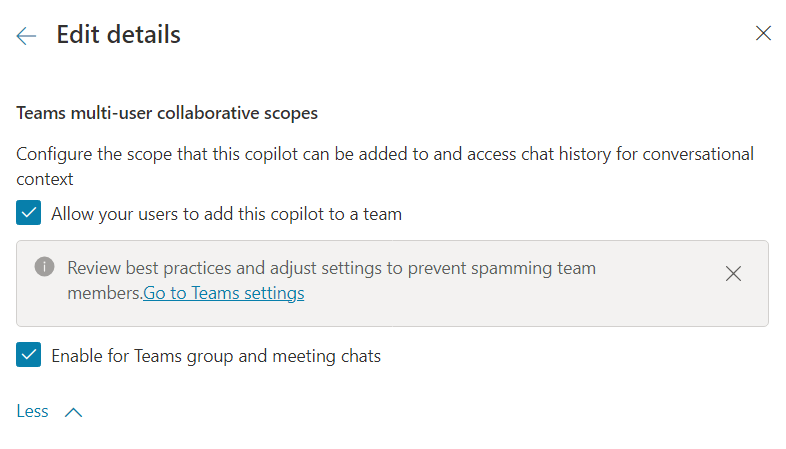
Task: Click the 'Allow your users to add this copilot' label
Action: [226, 213]
